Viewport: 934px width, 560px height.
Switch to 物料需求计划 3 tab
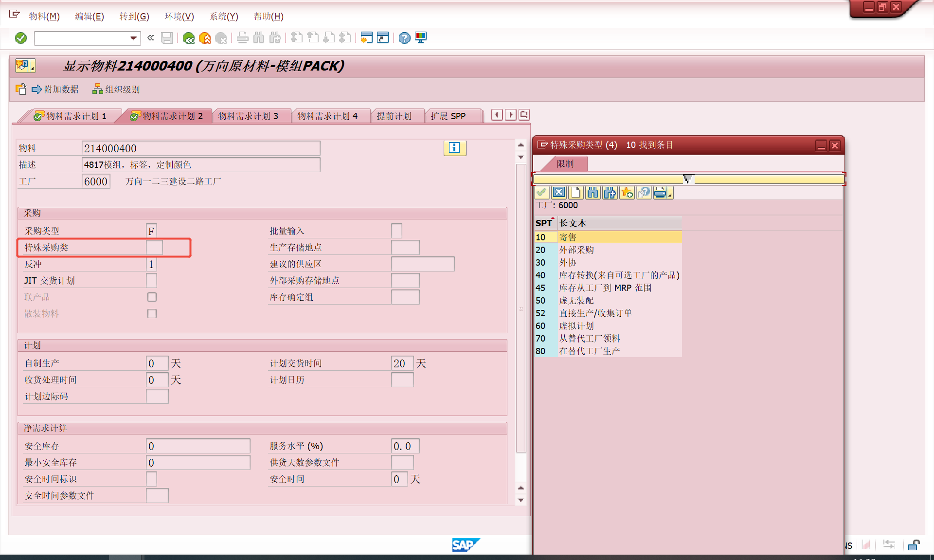coord(248,116)
